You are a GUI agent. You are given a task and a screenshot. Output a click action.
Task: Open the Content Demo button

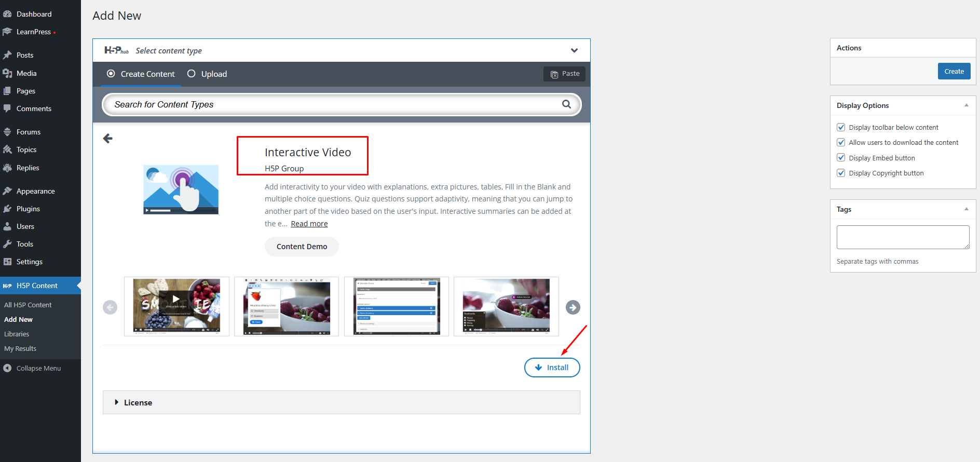tap(302, 247)
